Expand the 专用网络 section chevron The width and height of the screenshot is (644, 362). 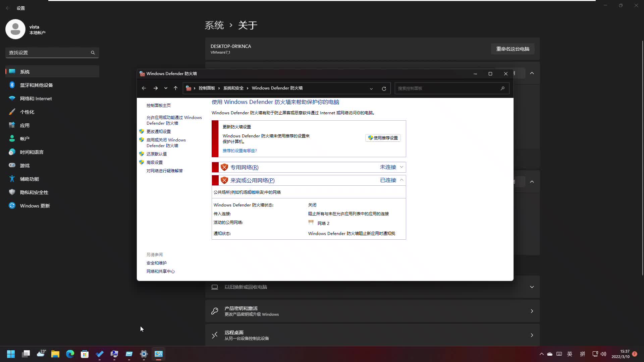pos(401,167)
